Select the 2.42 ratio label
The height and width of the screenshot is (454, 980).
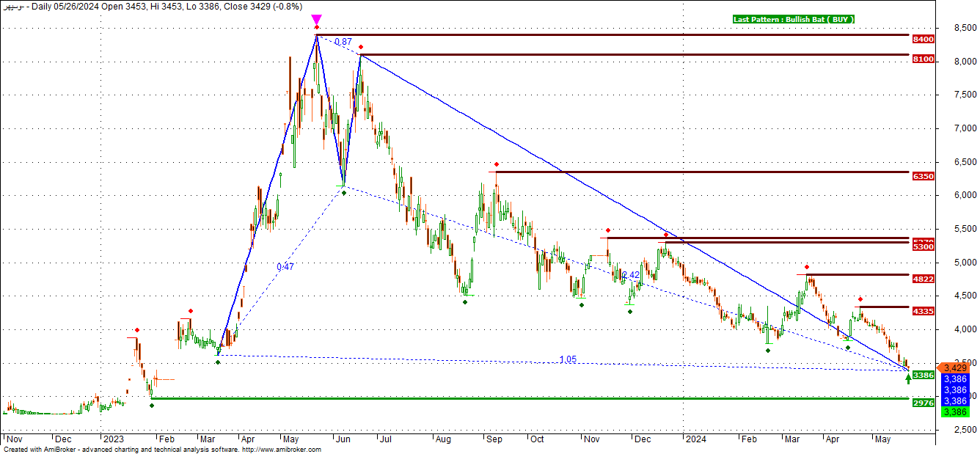tap(631, 275)
